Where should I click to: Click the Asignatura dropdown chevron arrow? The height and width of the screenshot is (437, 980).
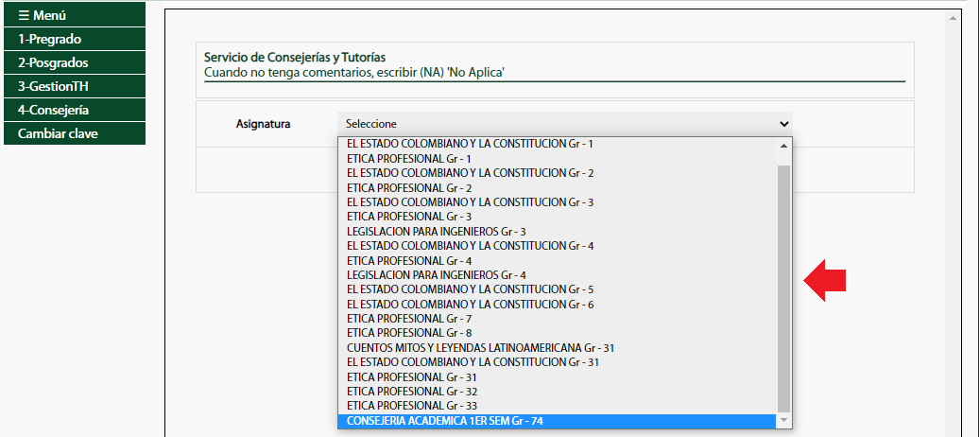coord(783,124)
